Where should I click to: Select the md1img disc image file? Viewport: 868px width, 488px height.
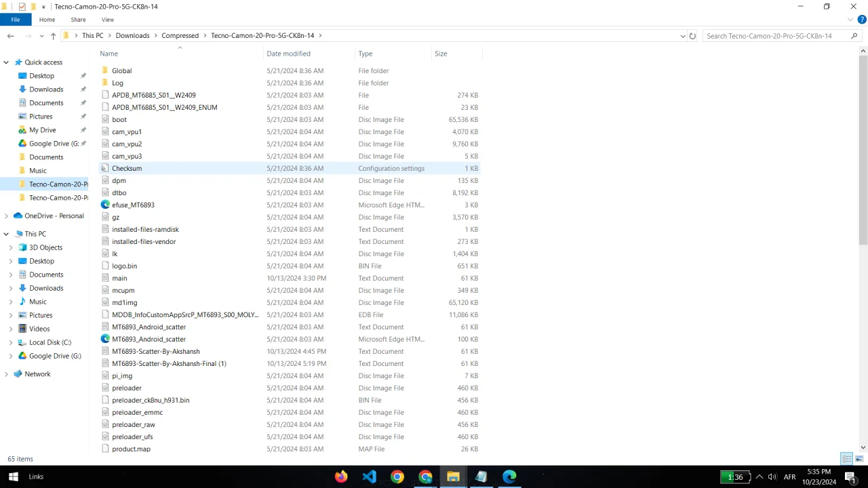coord(124,302)
